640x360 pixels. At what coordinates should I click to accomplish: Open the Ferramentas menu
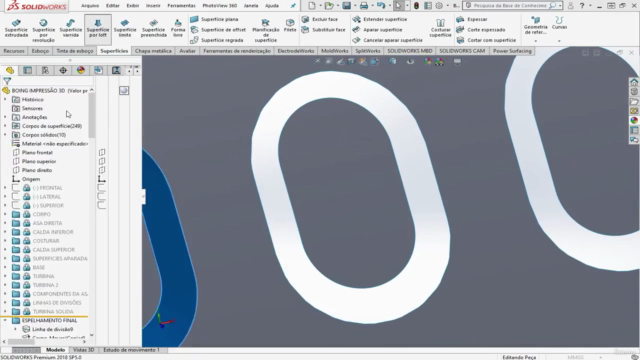point(181,6)
